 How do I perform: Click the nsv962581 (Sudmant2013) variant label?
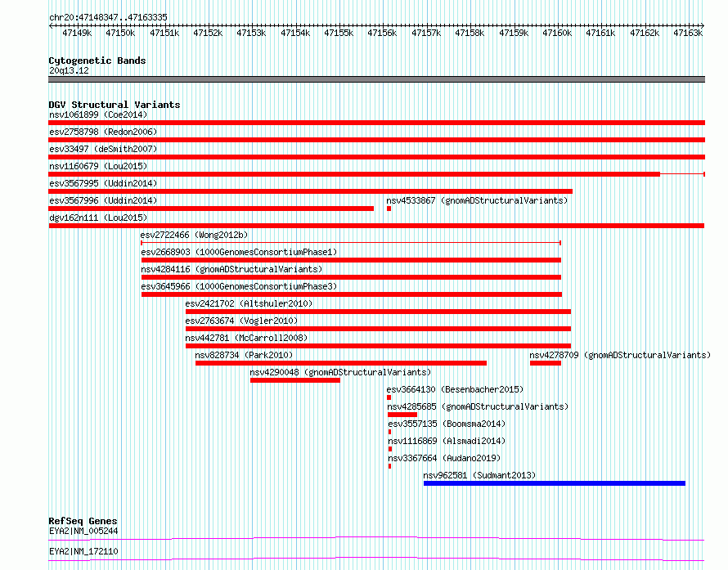coord(479,475)
